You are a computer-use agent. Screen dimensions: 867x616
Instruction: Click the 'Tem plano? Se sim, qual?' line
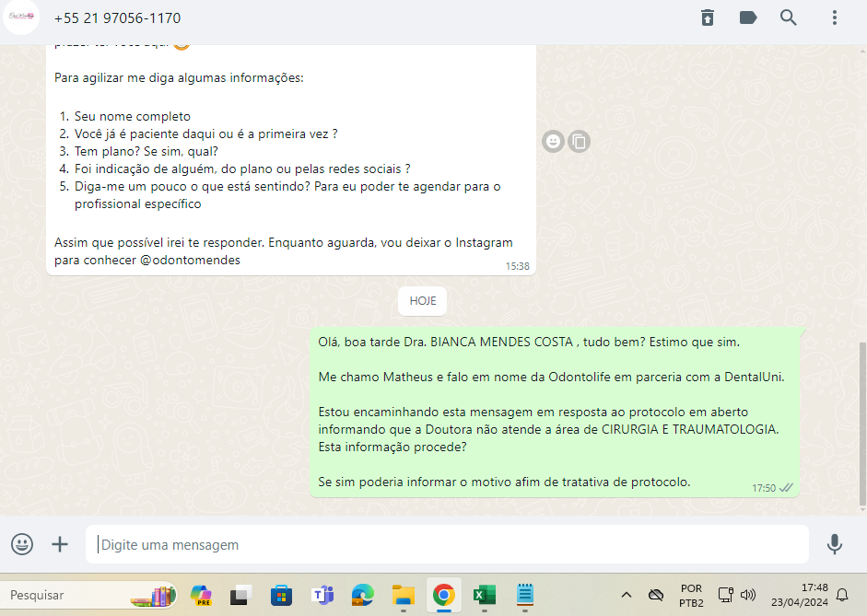point(146,151)
